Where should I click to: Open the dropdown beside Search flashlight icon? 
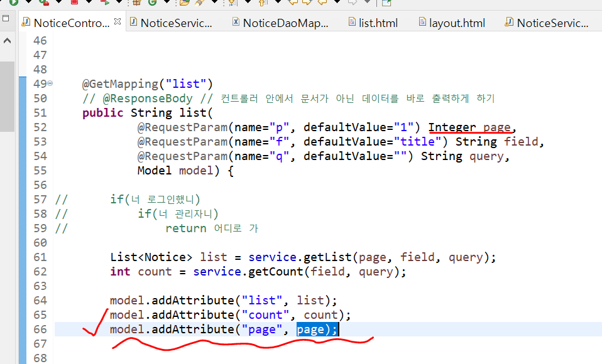pyautogui.click(x=215, y=1)
